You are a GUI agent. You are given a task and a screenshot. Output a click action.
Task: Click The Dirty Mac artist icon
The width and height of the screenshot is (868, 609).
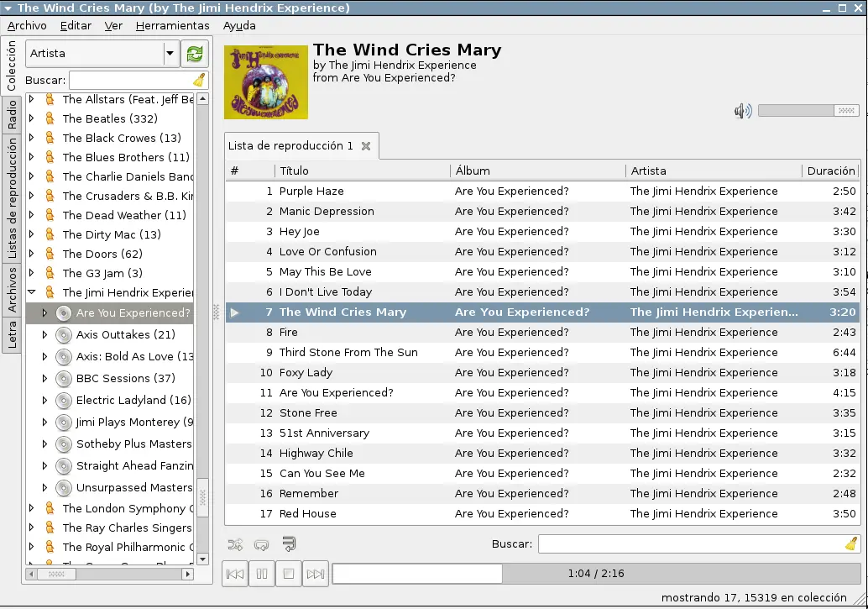coord(50,234)
